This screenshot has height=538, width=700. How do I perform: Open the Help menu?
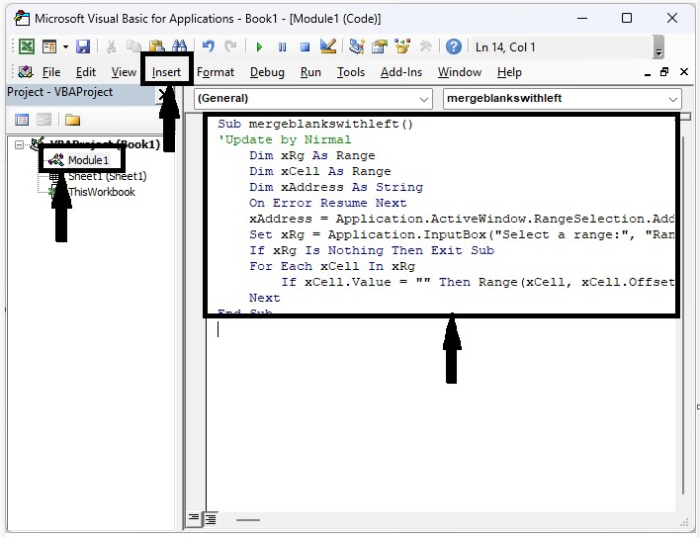coord(509,72)
